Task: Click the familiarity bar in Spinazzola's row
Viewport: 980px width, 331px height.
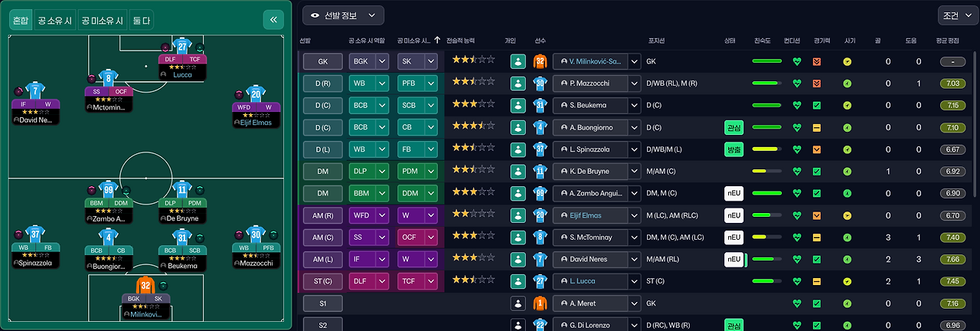Action: pyautogui.click(x=766, y=149)
